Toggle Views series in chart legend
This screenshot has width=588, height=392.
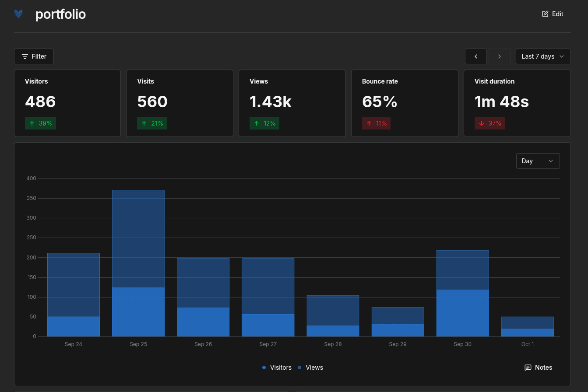tap(310, 367)
